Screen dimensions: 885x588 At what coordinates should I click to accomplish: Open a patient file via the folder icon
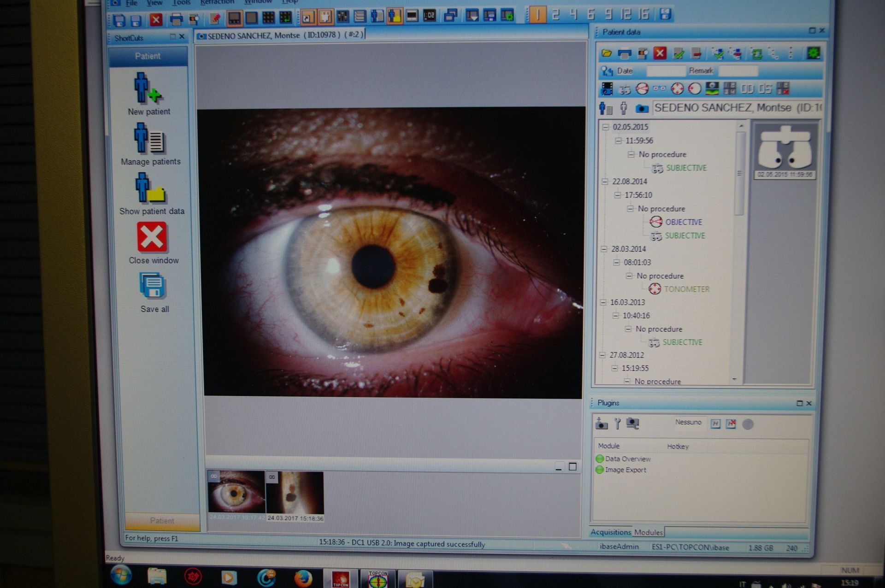(606, 53)
